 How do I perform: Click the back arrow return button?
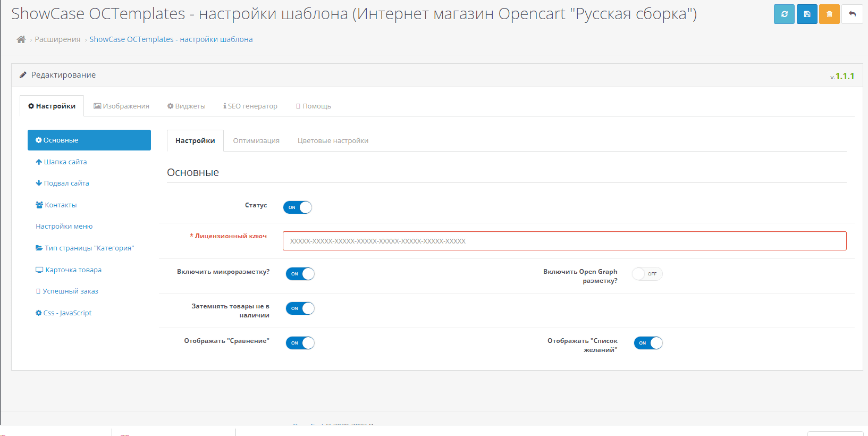coord(852,14)
